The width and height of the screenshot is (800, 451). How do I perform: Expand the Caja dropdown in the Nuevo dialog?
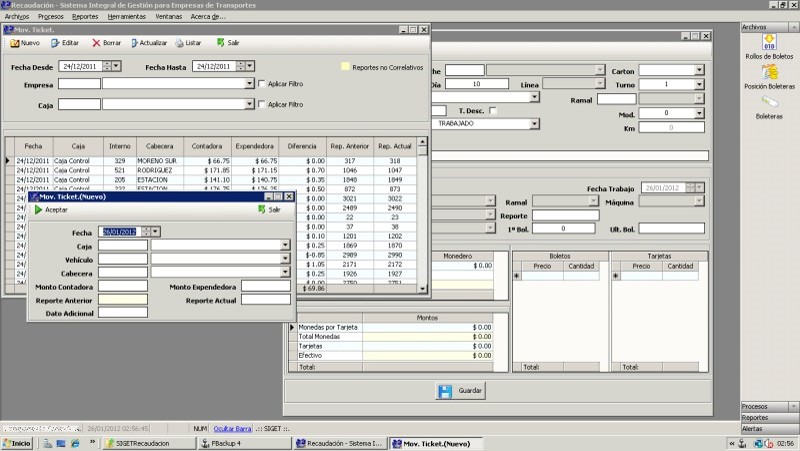click(x=286, y=245)
